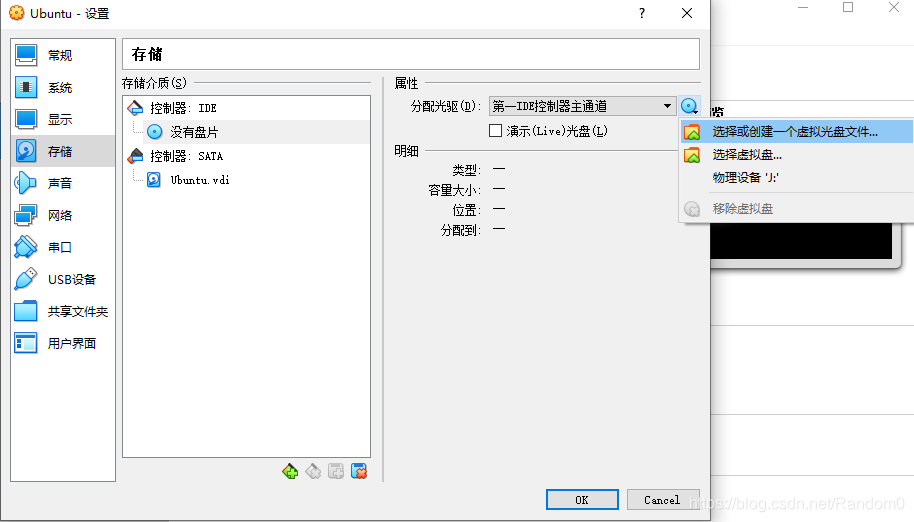Choose 物理设备 'J:' menu entry
The height and width of the screenshot is (522, 914).
(796, 178)
